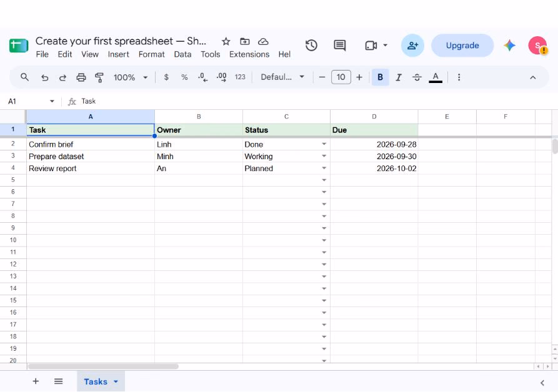Click the search menus magnifier icon

pos(24,77)
